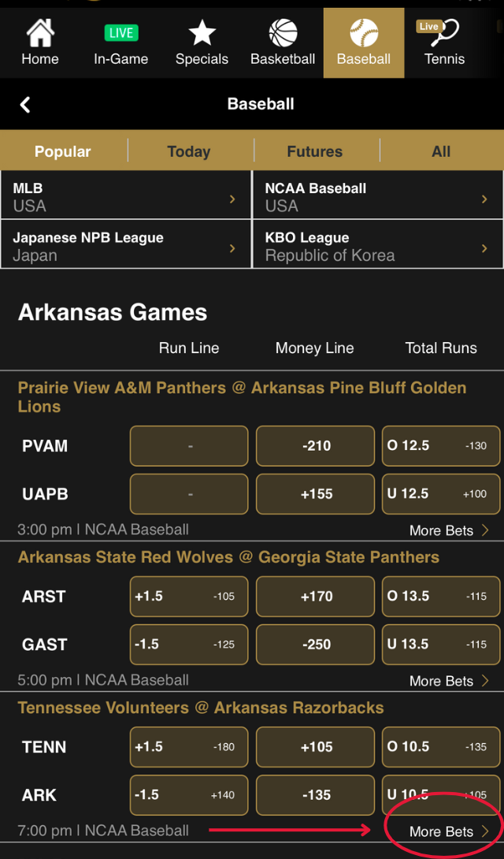Switch to the Today tab
The width and height of the screenshot is (504, 859).
[x=189, y=151]
